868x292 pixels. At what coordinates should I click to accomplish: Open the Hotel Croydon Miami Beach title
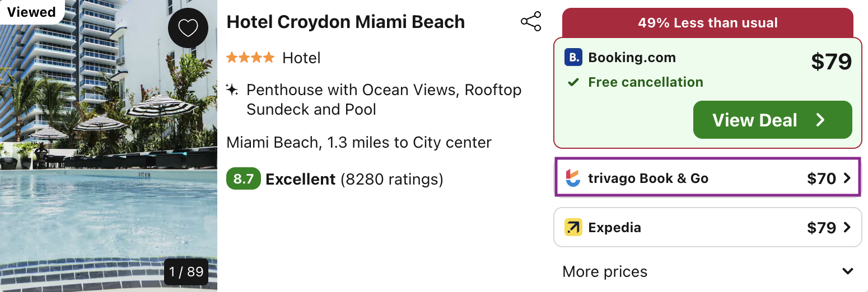[x=346, y=22]
